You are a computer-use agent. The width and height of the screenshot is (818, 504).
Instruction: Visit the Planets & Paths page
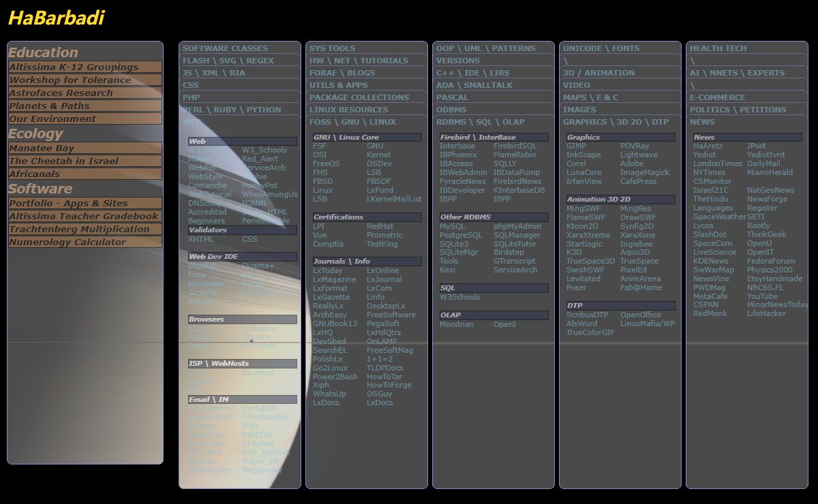click(x=85, y=106)
